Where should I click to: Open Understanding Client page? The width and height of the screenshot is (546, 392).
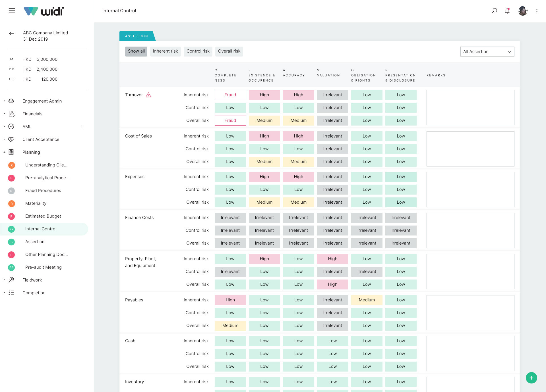coord(46,165)
